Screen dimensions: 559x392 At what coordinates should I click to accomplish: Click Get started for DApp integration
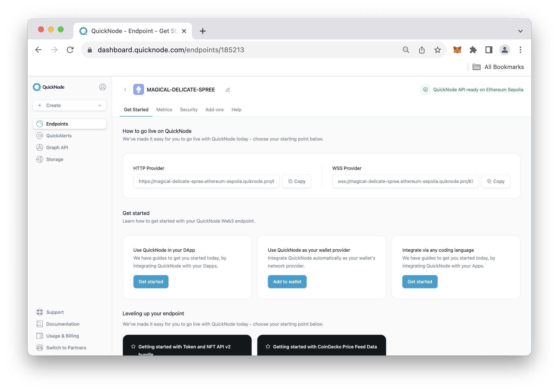(151, 282)
